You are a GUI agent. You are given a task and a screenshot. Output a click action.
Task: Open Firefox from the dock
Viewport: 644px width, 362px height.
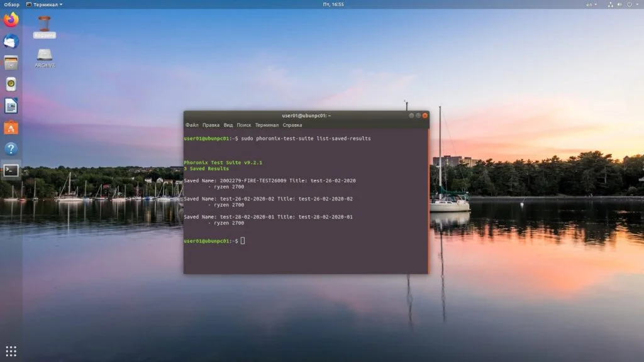pos(11,20)
